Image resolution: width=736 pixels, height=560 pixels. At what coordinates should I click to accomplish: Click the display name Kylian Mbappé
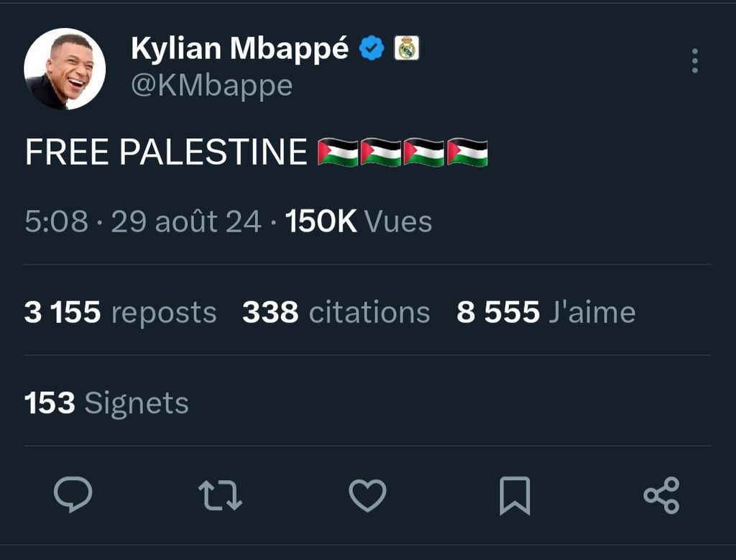coord(240,49)
